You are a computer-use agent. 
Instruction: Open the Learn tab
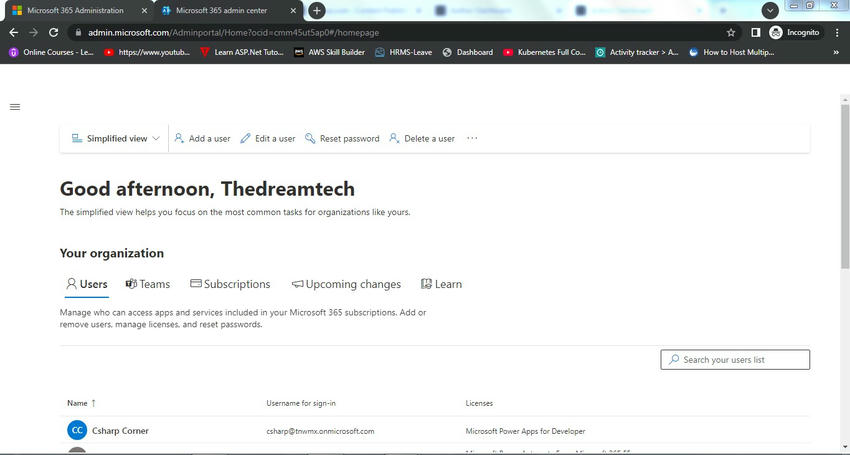(x=441, y=284)
